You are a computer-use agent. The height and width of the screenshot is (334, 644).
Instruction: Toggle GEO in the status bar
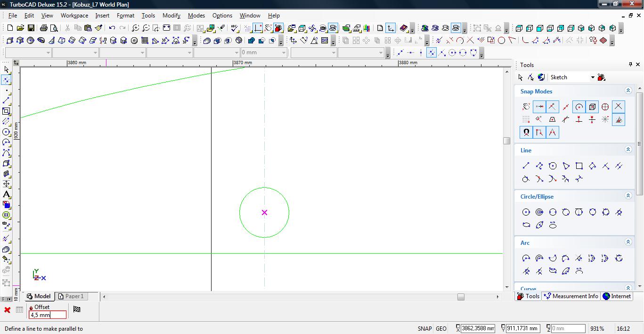tap(441, 329)
